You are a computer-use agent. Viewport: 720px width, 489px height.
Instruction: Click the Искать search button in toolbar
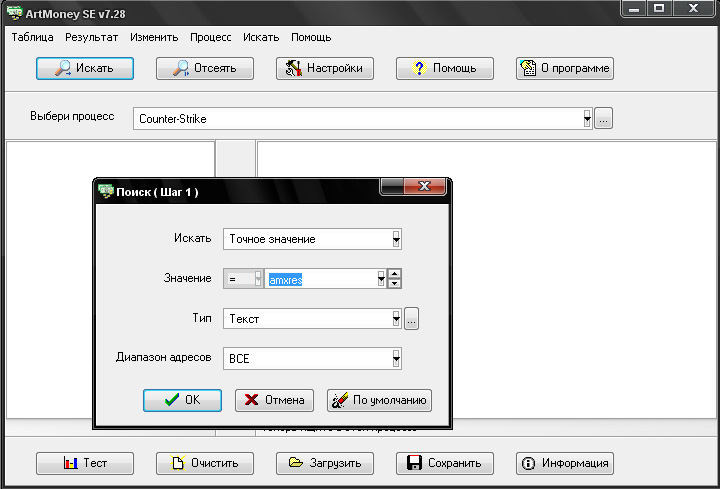(85, 68)
